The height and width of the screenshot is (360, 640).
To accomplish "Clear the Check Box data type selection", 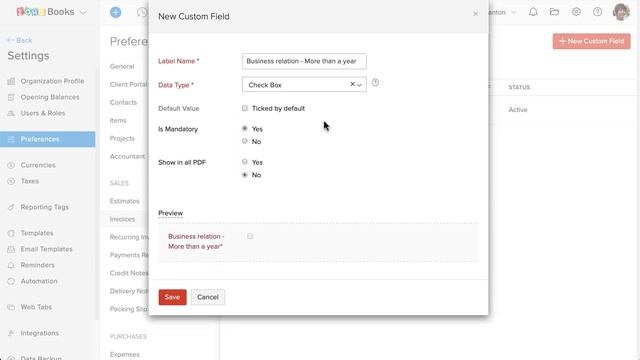I will pos(352,84).
